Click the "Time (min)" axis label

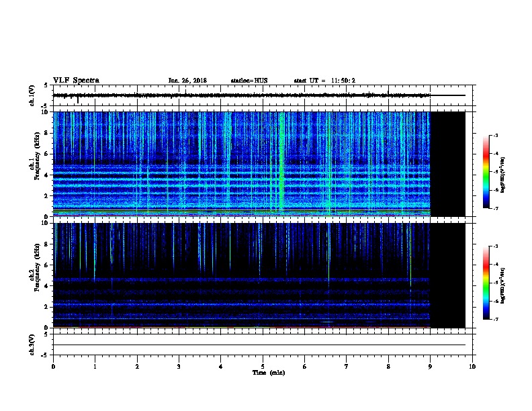point(269,373)
